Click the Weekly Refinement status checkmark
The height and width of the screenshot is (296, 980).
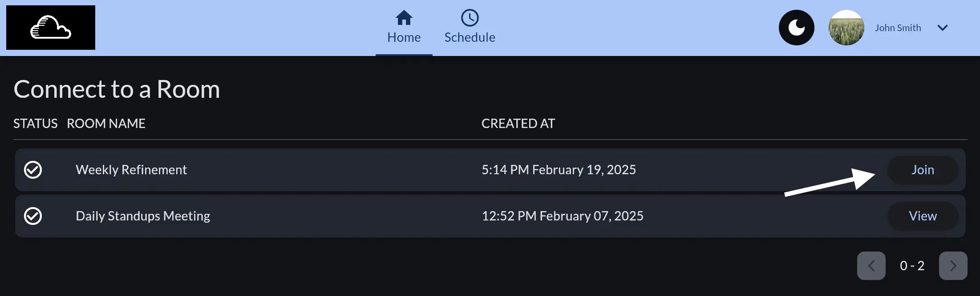[x=33, y=170]
